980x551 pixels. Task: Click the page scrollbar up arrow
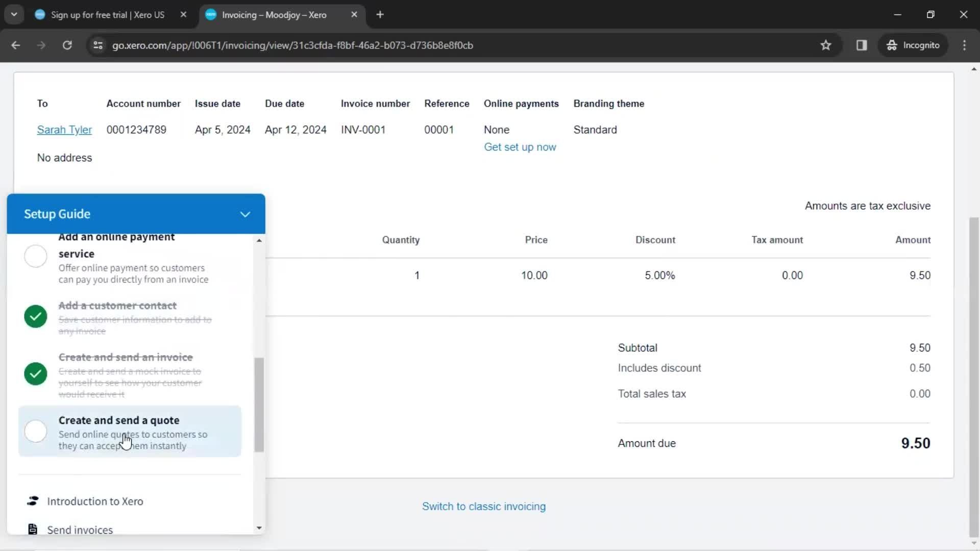[974, 69]
